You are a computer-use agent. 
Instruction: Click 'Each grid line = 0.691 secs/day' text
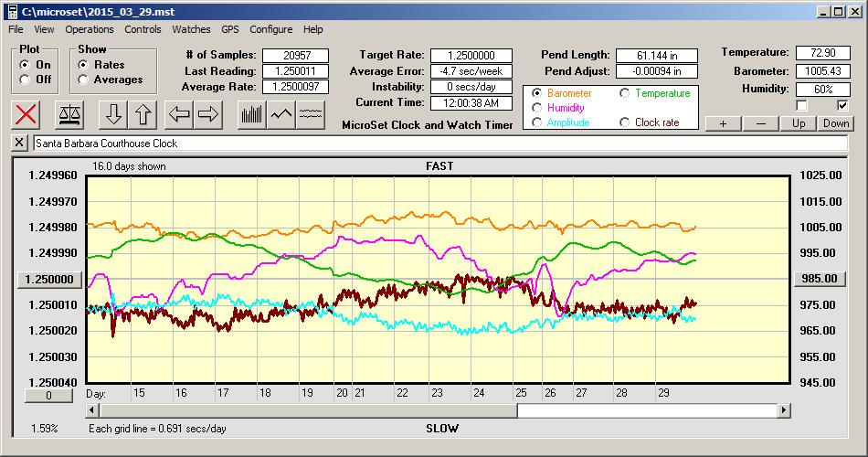157,428
